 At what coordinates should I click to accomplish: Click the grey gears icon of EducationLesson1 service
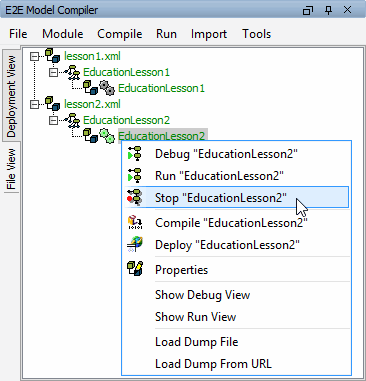point(107,88)
